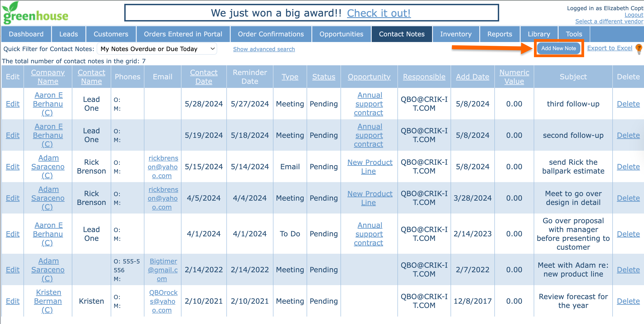
Task: Click the greenhouse logo icon
Action: click(x=35, y=13)
